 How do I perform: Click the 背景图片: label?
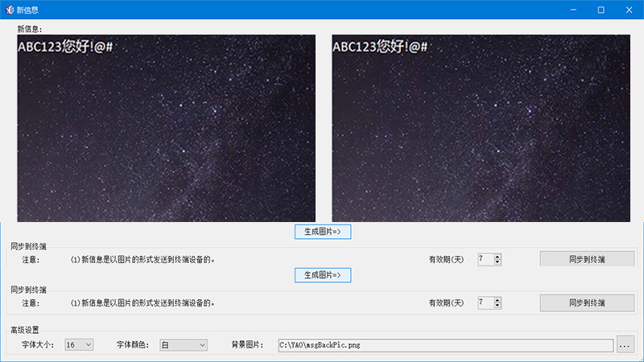pos(248,345)
